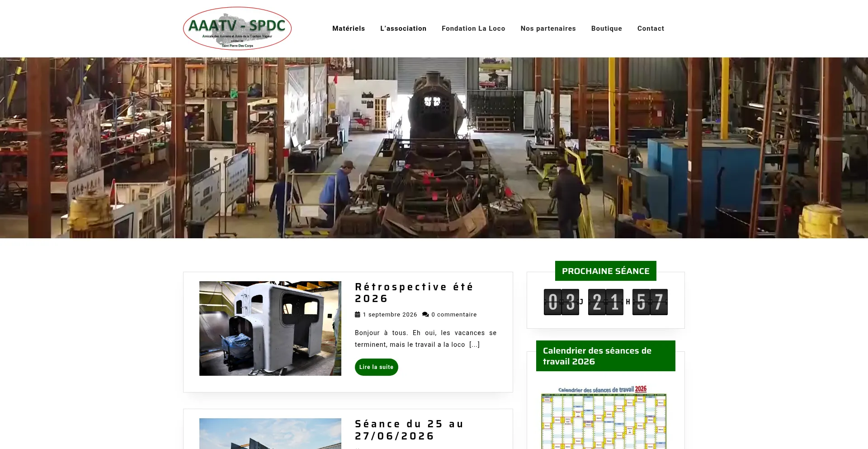Open the L'association menu
This screenshot has width=868, height=449.
click(x=403, y=28)
